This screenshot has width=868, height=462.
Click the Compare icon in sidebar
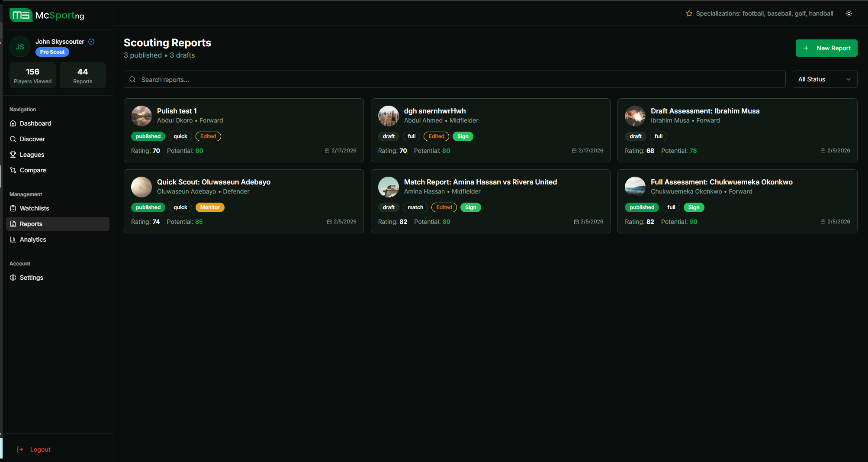click(x=13, y=170)
